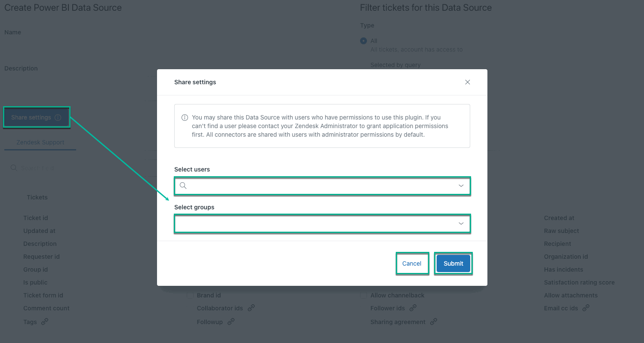Close the Share settings dialog with X
This screenshot has width=644, height=343.
click(x=468, y=82)
